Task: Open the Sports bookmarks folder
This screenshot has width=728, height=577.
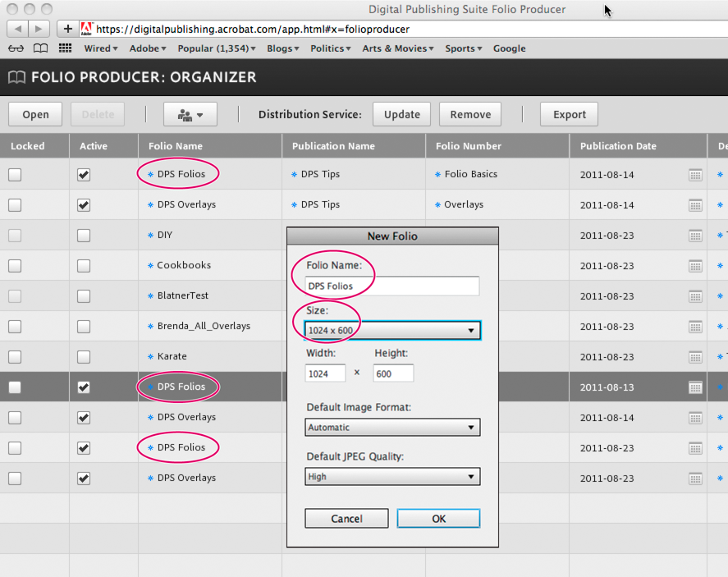Action: pyautogui.click(x=464, y=48)
